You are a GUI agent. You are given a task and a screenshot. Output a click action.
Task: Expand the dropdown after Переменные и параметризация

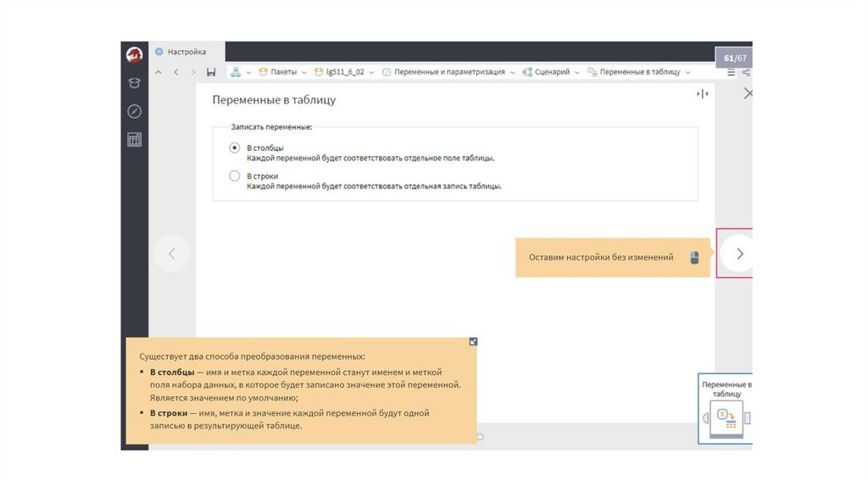coord(513,73)
